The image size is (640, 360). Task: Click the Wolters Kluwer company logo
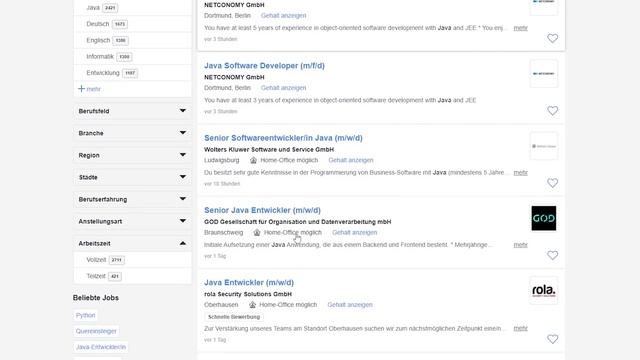(544, 146)
